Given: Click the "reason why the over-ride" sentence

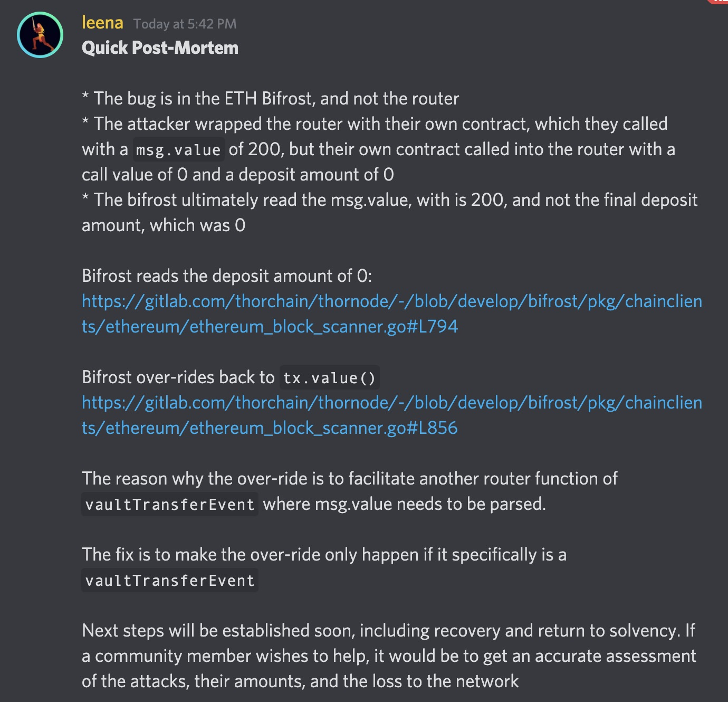Looking at the screenshot, I should click(x=350, y=479).
